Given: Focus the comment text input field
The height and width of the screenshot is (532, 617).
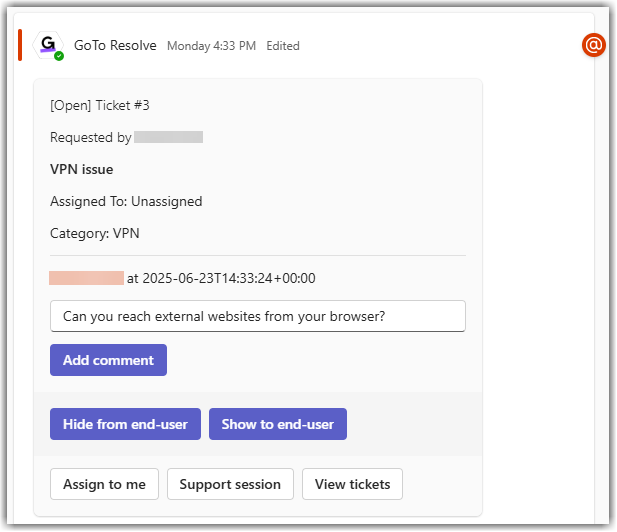Looking at the screenshot, I should (x=257, y=316).
